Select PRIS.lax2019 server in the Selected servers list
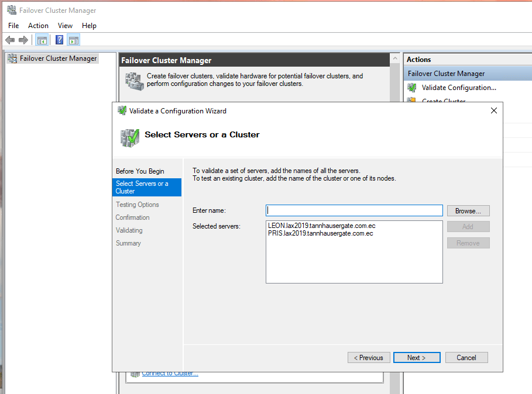 (x=320, y=233)
